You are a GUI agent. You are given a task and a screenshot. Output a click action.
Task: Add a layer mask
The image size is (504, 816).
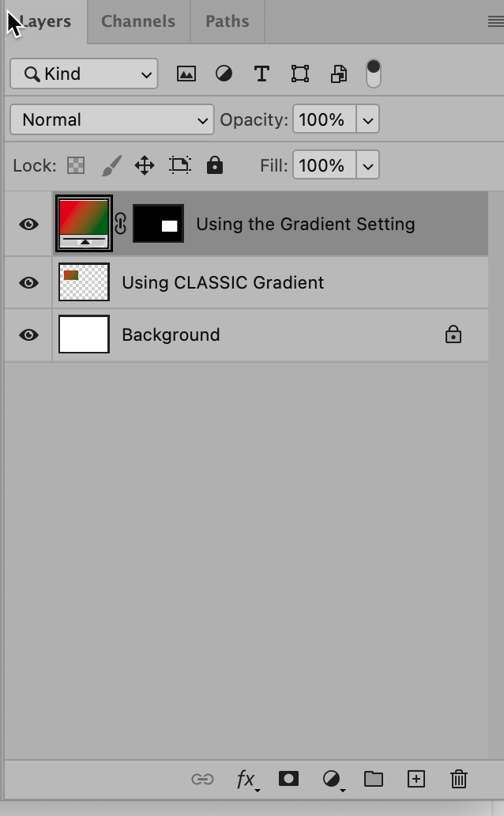click(288, 779)
